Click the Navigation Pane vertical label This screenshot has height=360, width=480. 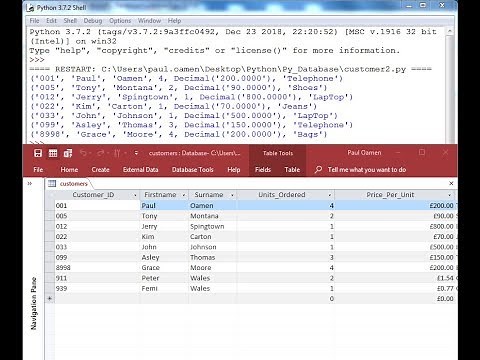[x=33, y=303]
